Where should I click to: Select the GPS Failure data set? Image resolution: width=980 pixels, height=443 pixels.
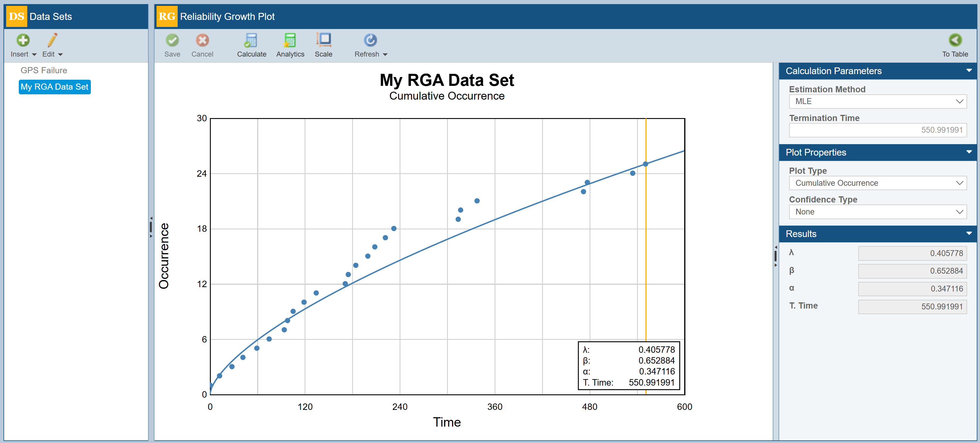44,70
